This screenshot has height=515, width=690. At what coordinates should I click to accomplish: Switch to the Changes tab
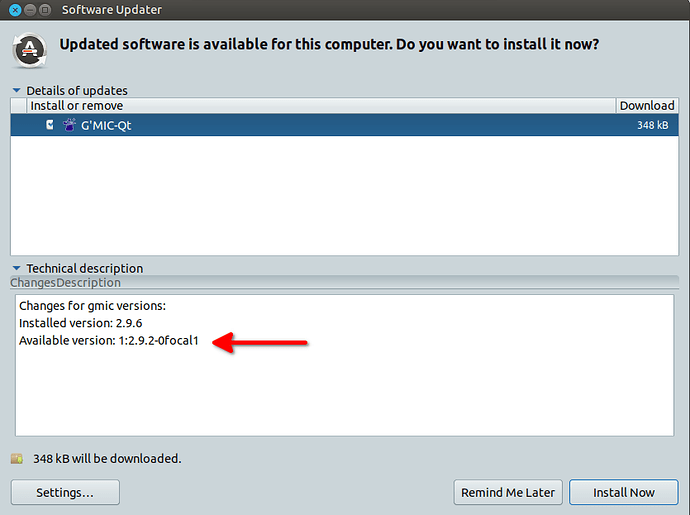pyautogui.click(x=33, y=283)
